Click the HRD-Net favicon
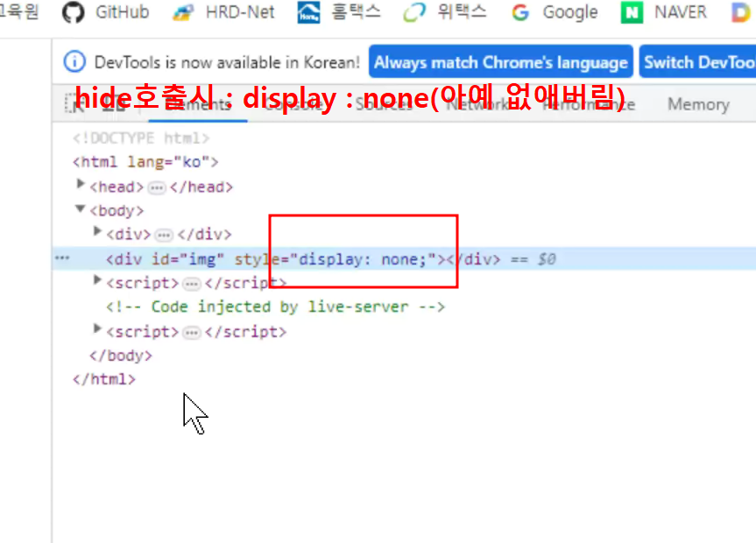 click(183, 12)
